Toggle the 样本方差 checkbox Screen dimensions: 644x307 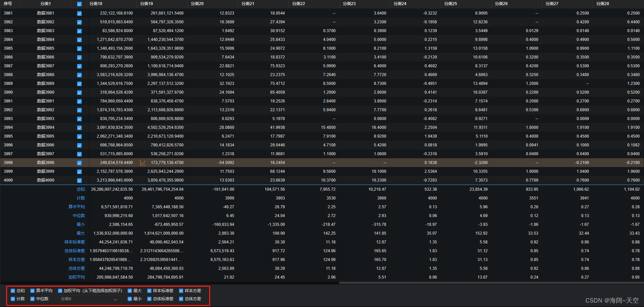(181, 291)
